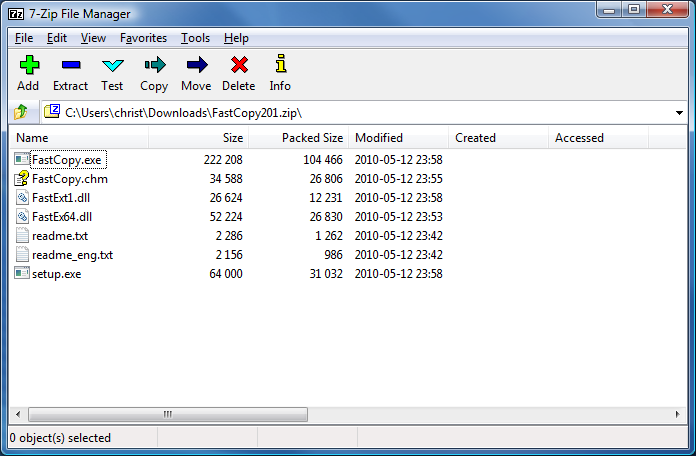
Task: Select the FastExt1.dll file name
Action: point(61,198)
